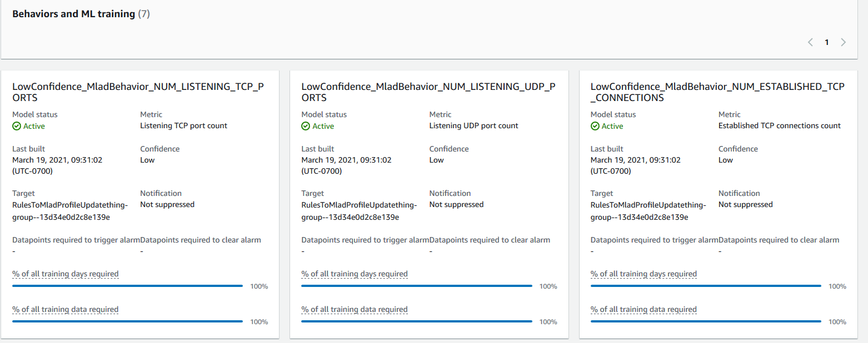
Task: Open the next results page using the chevron
Action: (x=844, y=42)
